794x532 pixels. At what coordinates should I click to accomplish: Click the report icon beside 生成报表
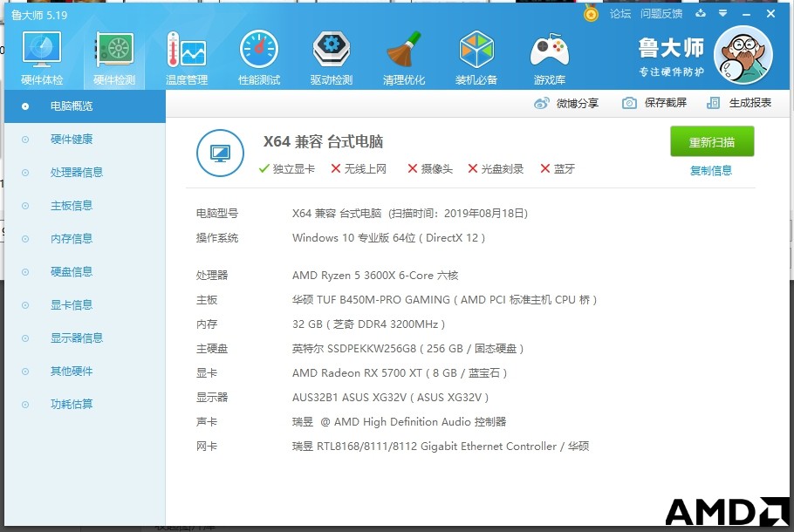(x=713, y=103)
